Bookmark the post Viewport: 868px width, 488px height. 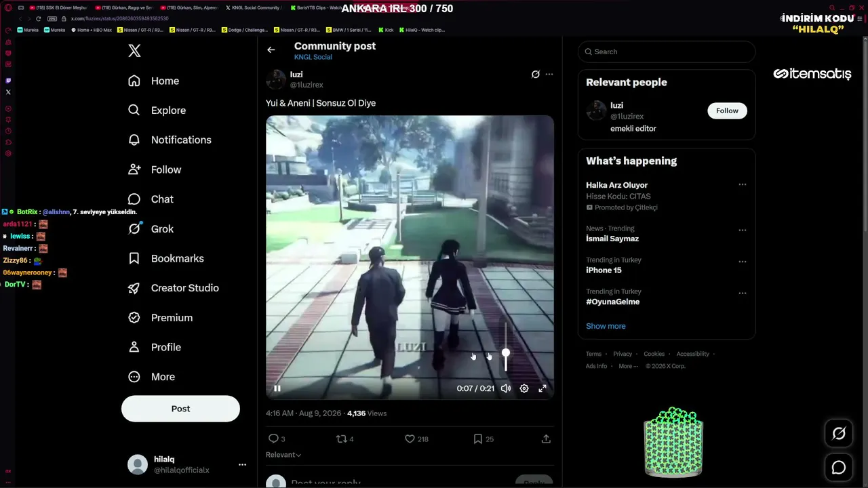tap(477, 439)
